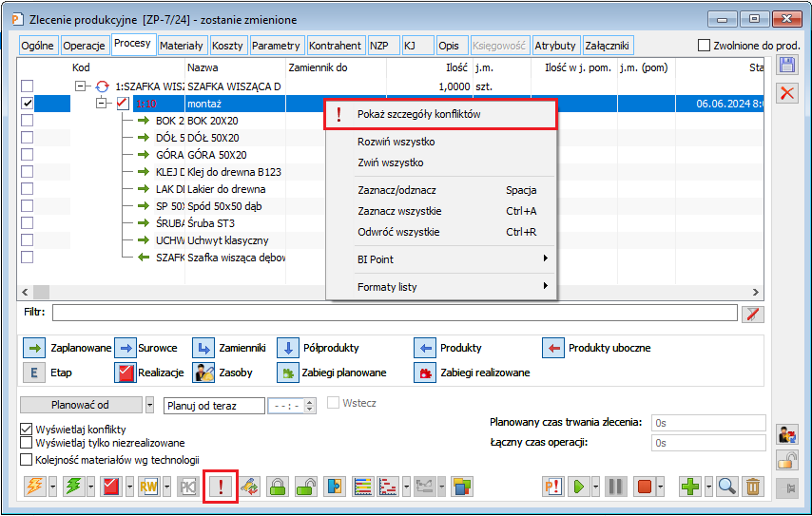Click the P! icon in bottom toolbar
The image size is (812, 516).
tap(553, 487)
